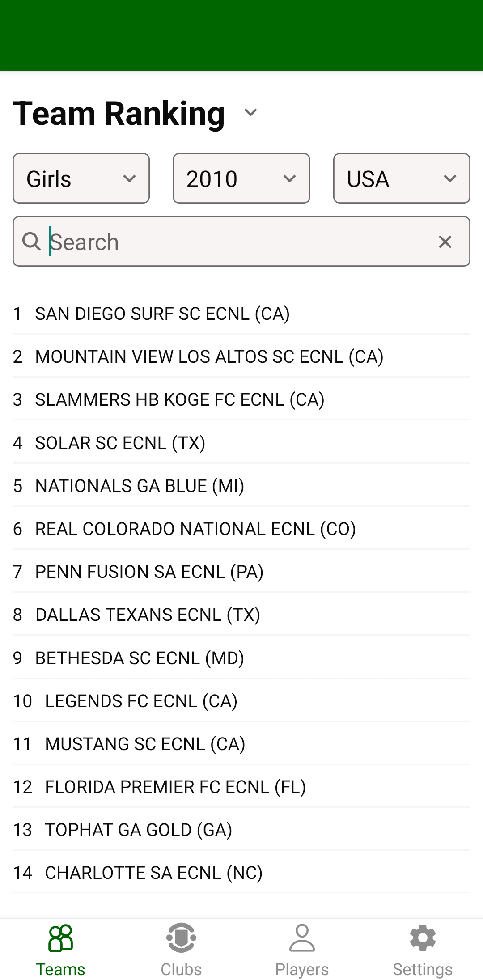Viewport: 483px width, 980px height.
Task: Open Nationals GA Blue (MI) team
Action: [x=241, y=486]
